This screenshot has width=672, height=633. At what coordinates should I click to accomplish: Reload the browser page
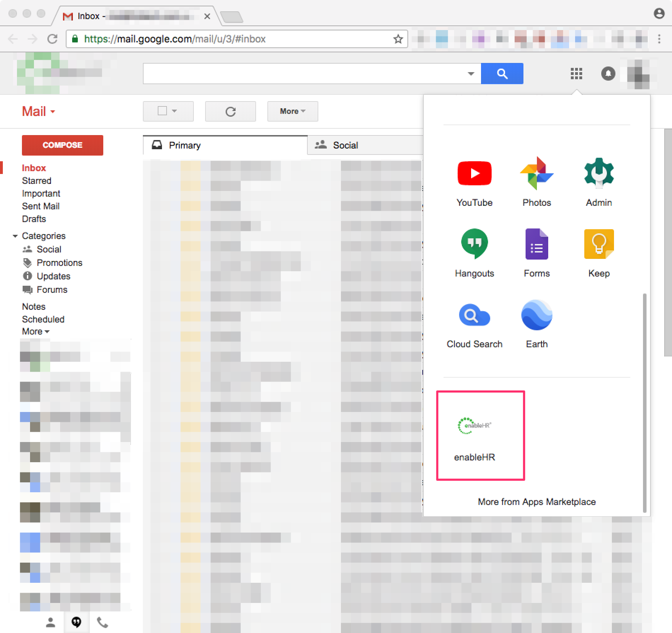click(52, 39)
